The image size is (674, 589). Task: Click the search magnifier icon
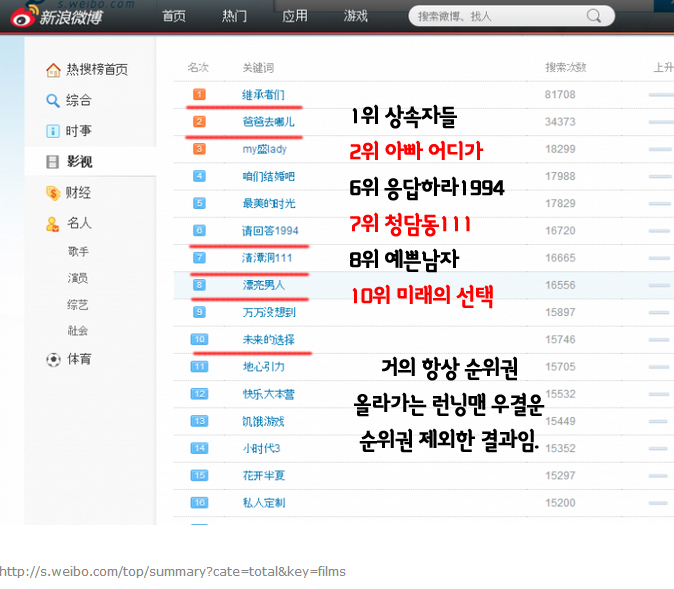594,17
